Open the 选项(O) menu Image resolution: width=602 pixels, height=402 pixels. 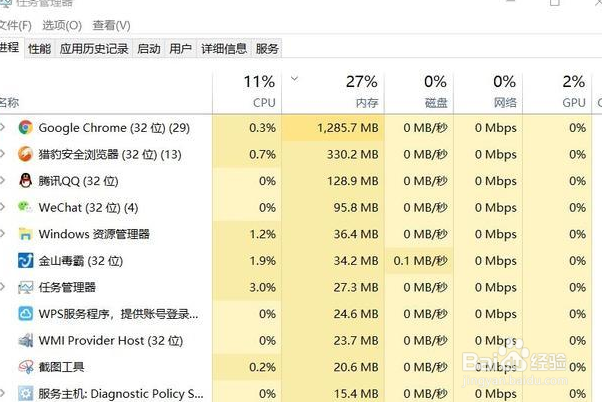(x=62, y=25)
